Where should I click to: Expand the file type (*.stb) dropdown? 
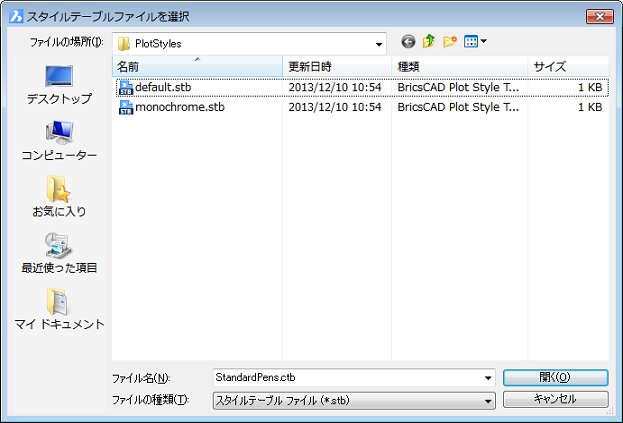coord(488,401)
